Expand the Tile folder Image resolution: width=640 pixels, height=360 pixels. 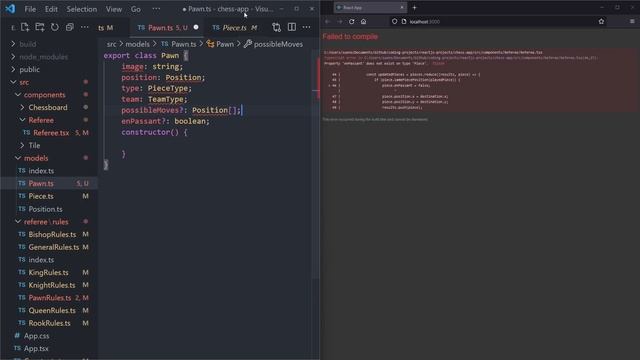click(34, 145)
